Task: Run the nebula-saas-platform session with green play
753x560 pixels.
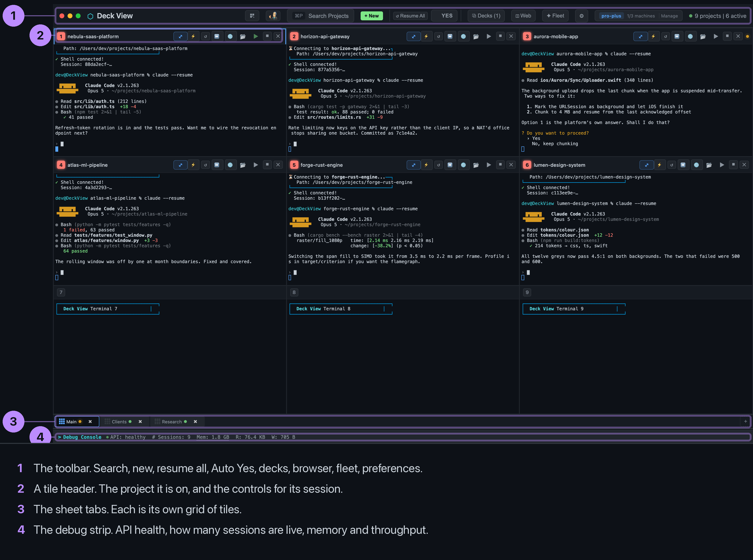Action: pos(256,36)
